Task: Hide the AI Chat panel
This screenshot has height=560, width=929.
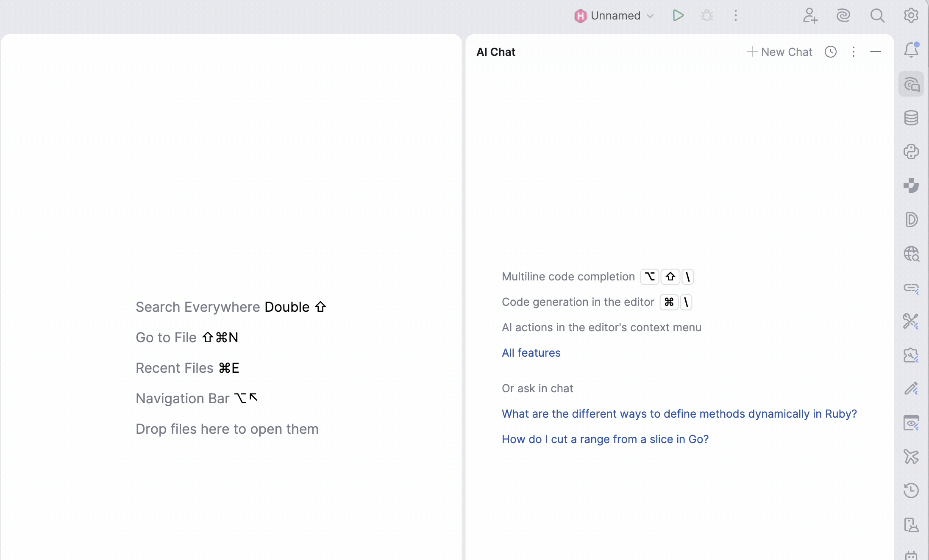Action: [x=876, y=52]
